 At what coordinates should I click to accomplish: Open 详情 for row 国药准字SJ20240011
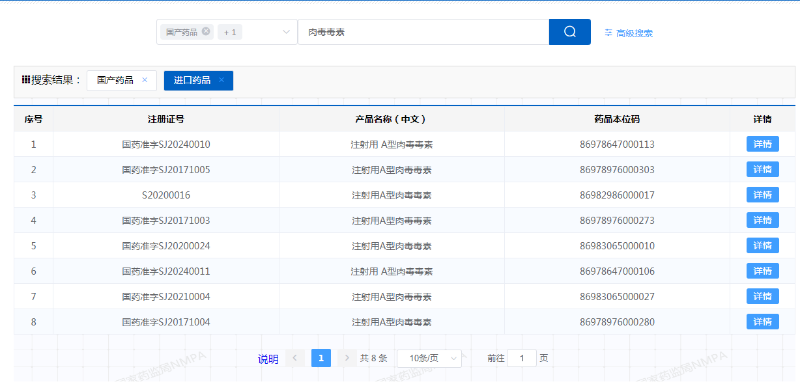[762, 271]
